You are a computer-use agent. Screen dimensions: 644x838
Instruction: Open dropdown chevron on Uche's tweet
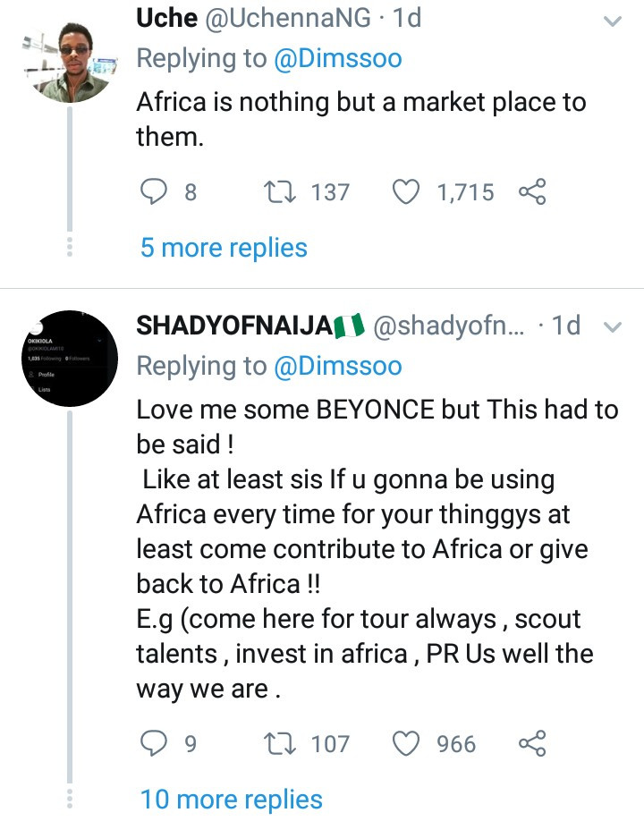(613, 21)
